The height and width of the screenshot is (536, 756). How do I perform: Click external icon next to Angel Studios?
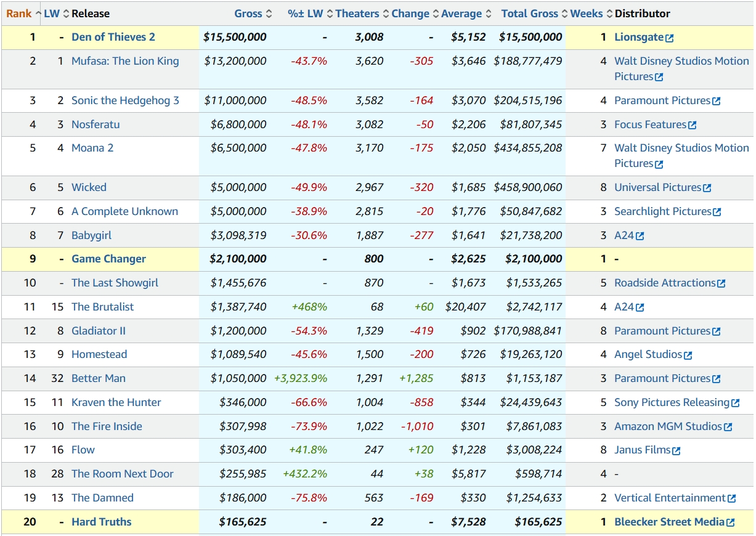pyautogui.click(x=688, y=355)
